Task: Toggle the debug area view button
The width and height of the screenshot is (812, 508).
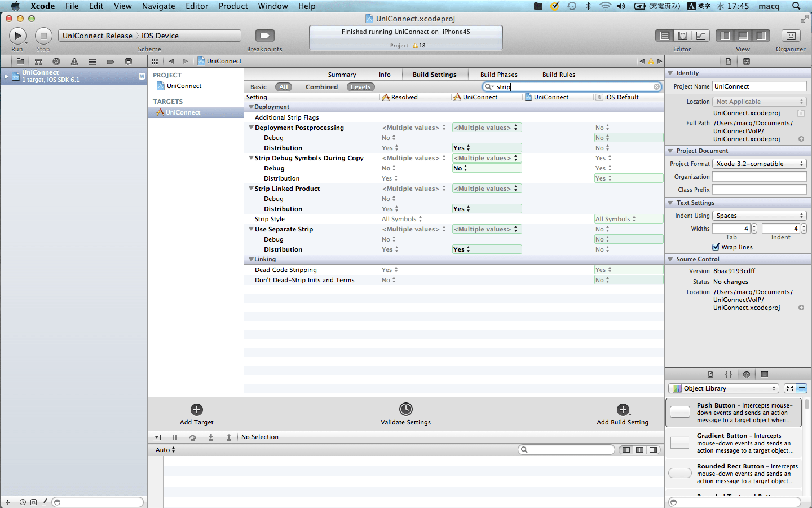Action: pos(743,36)
